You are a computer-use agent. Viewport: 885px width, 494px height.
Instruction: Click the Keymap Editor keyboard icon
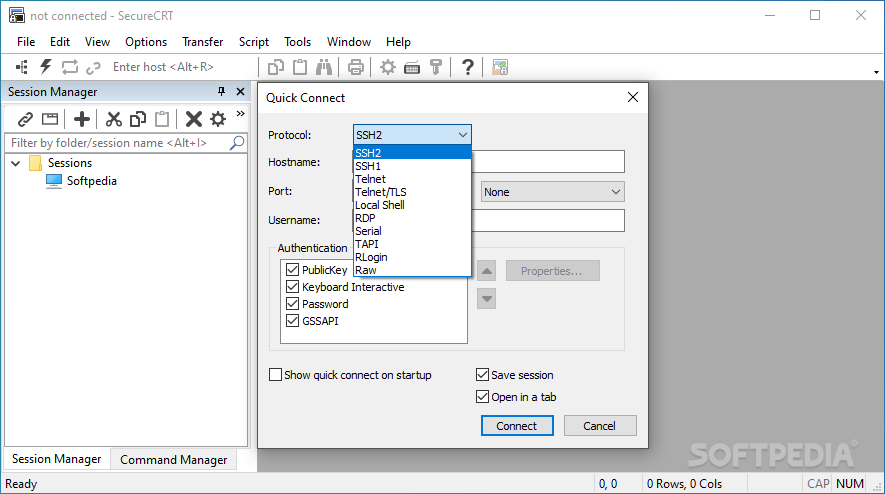pyautogui.click(x=412, y=68)
